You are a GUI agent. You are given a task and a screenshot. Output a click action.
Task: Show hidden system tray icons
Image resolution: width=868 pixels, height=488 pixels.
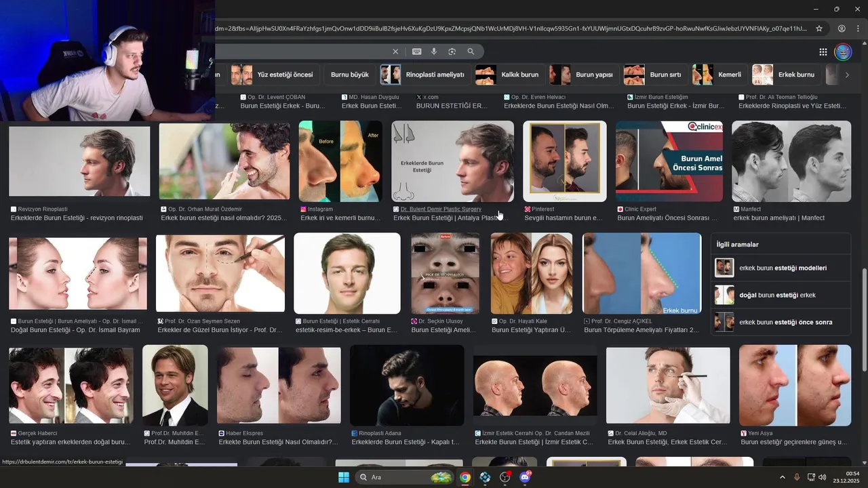tap(782, 477)
